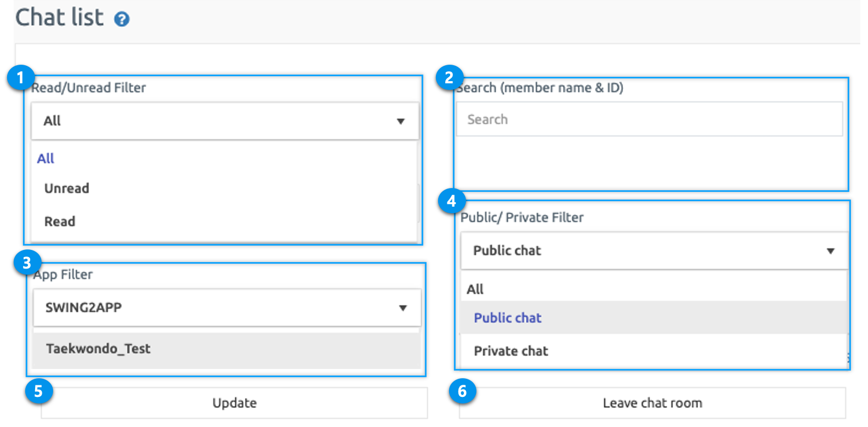Click the Leave chat room button

point(652,403)
